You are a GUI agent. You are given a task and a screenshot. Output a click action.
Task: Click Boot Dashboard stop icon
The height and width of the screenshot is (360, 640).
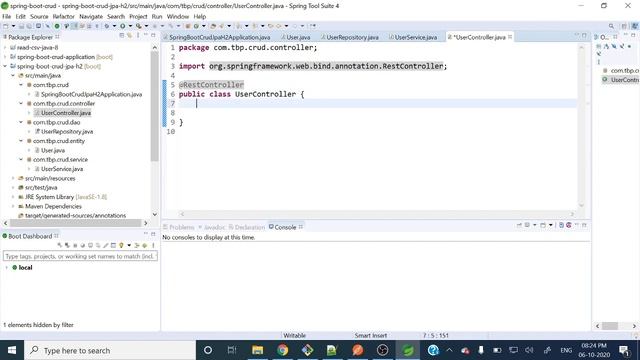pos(75,245)
